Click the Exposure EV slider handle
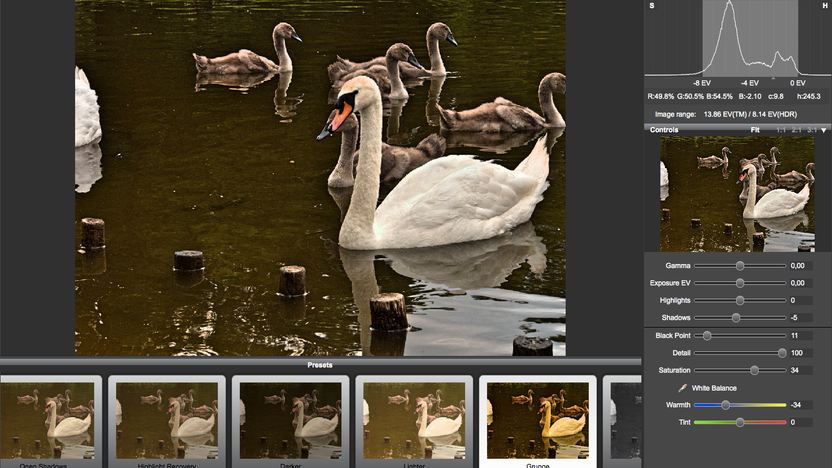832x468 pixels. point(740,283)
